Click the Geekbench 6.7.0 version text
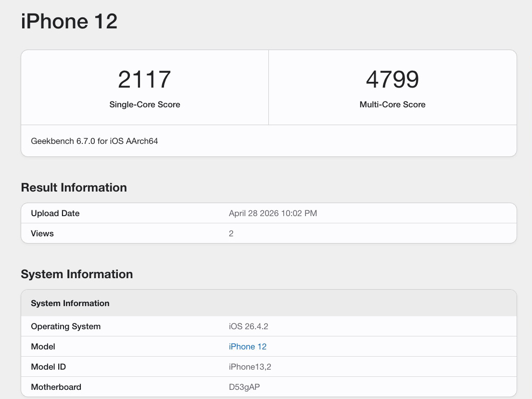The image size is (532, 399). pyautogui.click(x=94, y=141)
